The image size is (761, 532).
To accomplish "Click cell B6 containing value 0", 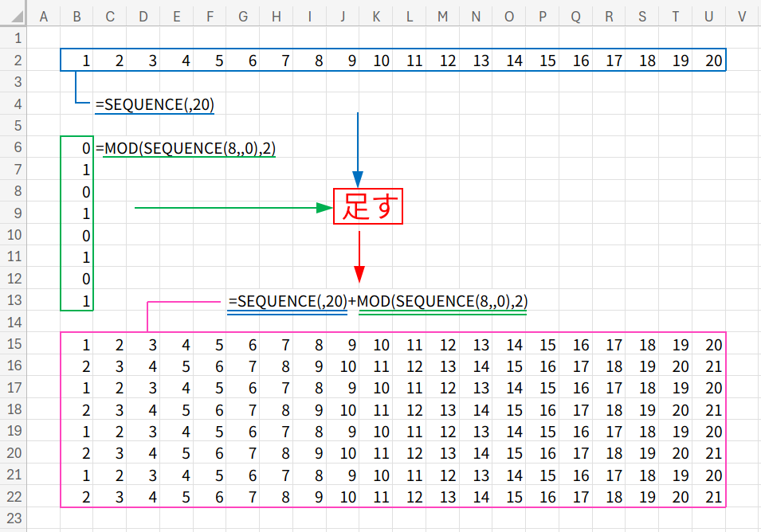I will coord(76,148).
